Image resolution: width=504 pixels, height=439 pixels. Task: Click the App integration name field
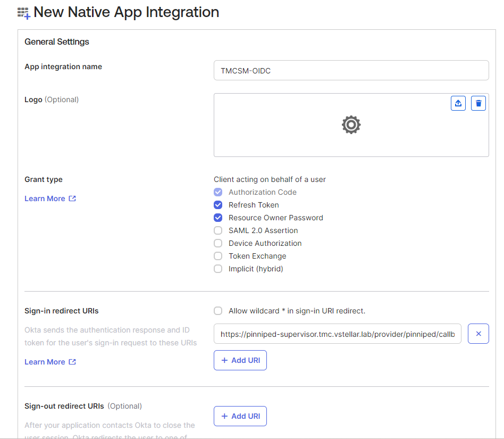point(351,70)
